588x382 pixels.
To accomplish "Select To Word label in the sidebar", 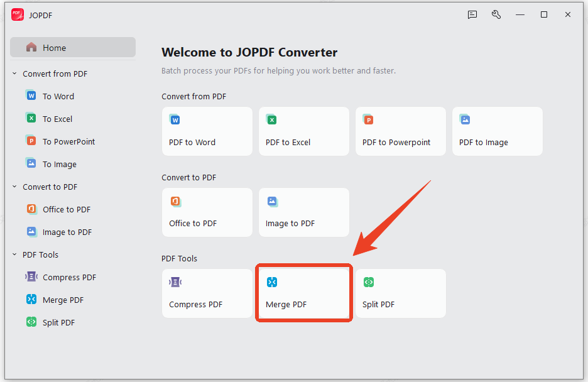I will click(58, 96).
